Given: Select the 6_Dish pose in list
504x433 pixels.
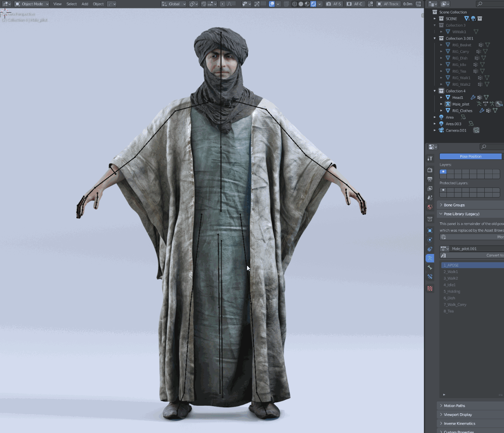Looking at the screenshot, I should (x=472, y=298).
